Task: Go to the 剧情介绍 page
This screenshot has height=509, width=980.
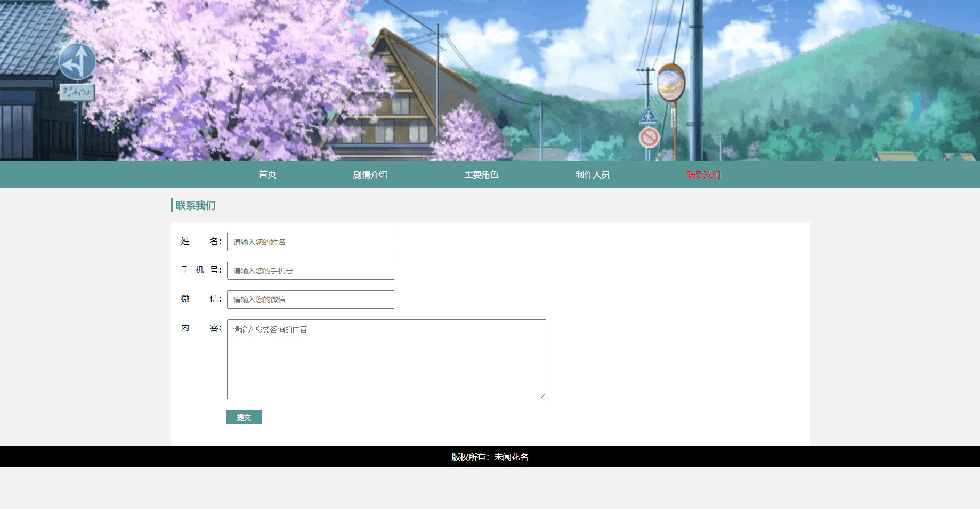Action: click(370, 174)
